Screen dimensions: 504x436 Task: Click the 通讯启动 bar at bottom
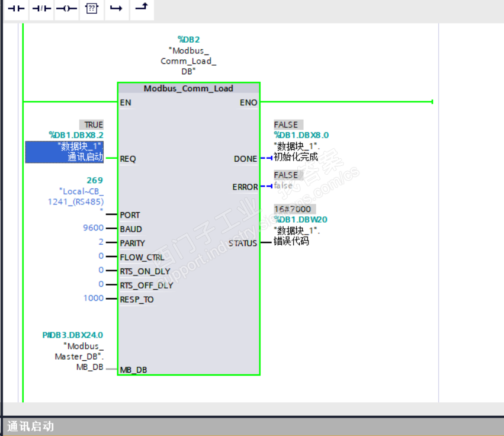(x=253, y=427)
